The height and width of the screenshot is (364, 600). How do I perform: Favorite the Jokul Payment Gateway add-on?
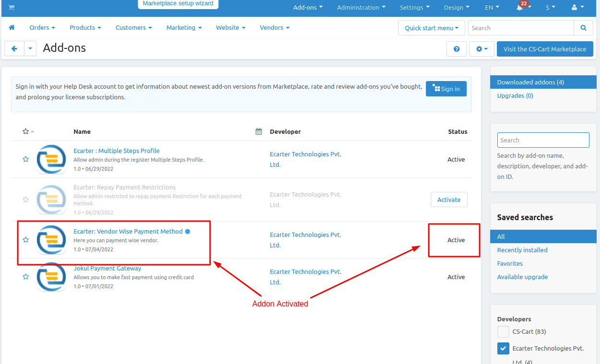click(x=26, y=277)
